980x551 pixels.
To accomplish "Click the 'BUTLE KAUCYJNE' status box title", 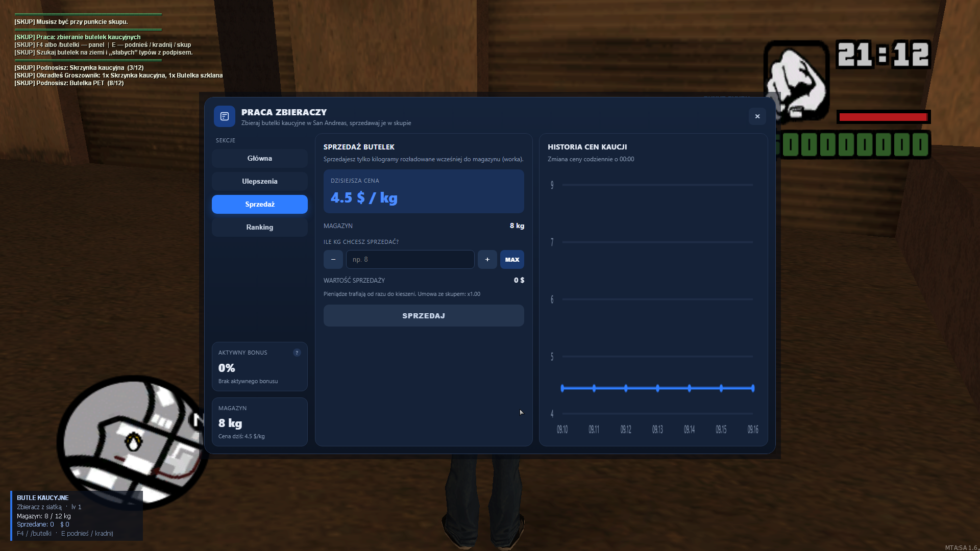I will click(43, 497).
